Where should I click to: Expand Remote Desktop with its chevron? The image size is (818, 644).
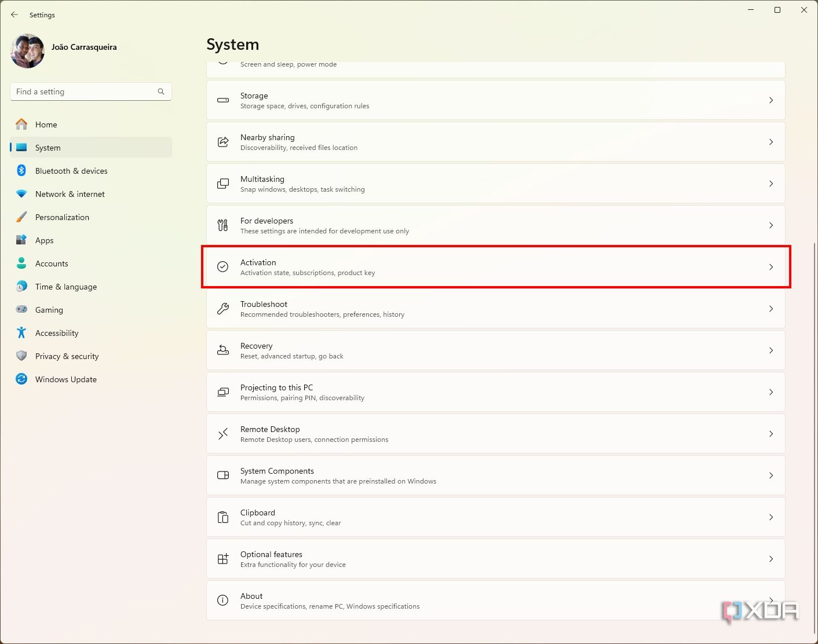771,434
